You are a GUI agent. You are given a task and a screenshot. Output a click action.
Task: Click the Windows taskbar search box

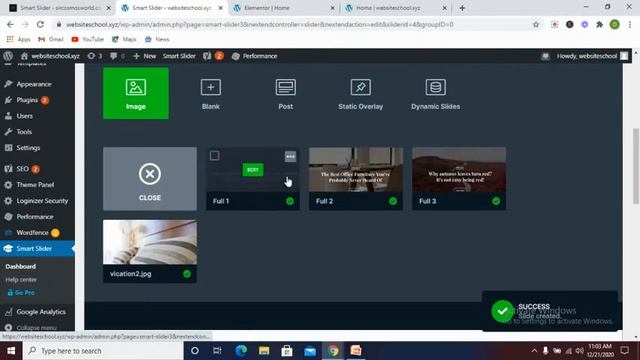coord(104,351)
